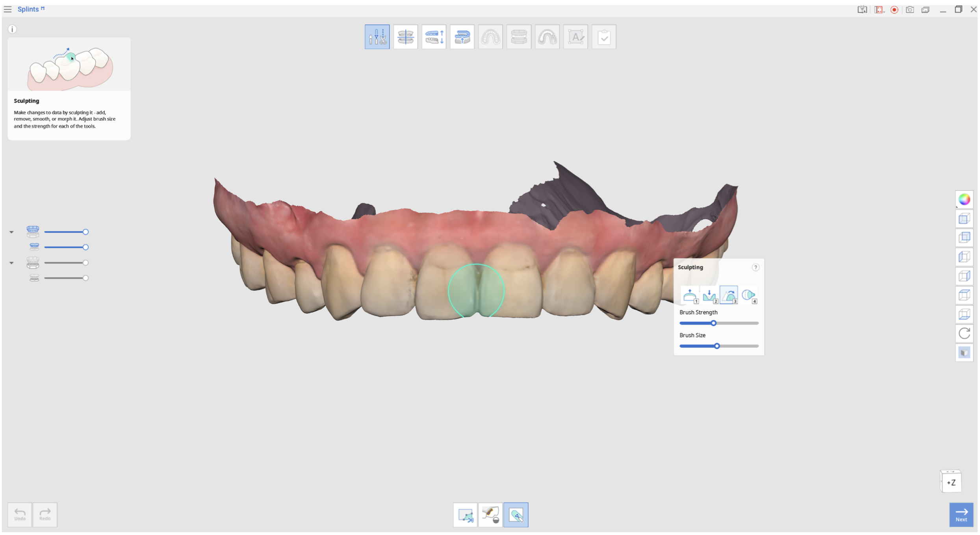The height and width of the screenshot is (535, 980).
Task: Toggle the info panel with the i icon
Action: coord(12,29)
